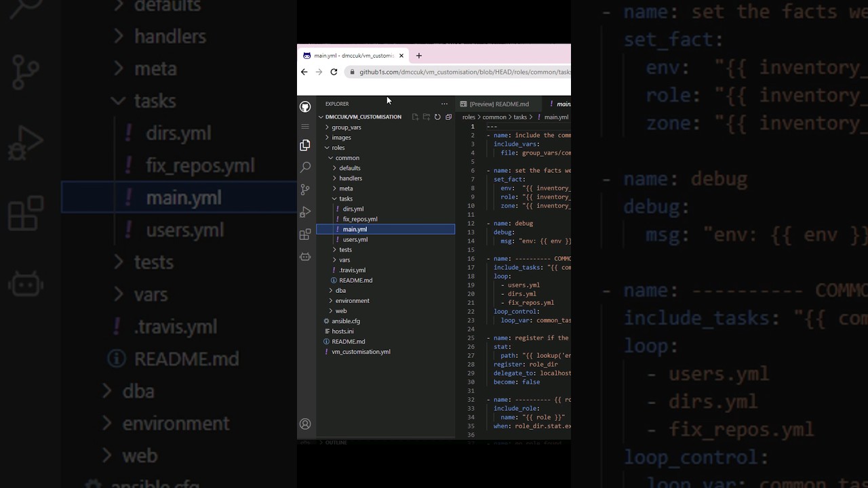Image resolution: width=868 pixels, height=488 pixels.
Task: Open vm_customisation.yml in the file tree
Action: 361,351
